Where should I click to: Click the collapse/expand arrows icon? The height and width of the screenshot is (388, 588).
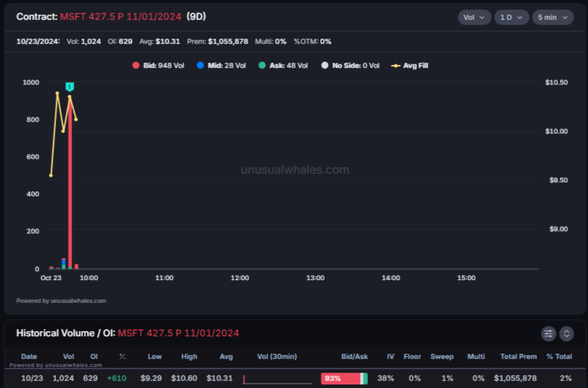566,333
